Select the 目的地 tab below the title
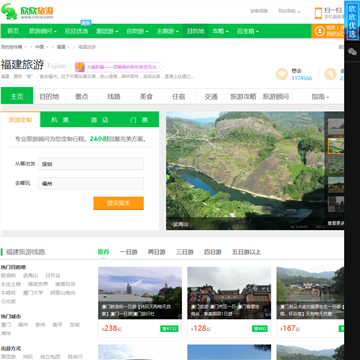The height and width of the screenshot is (360, 360). (x=49, y=97)
